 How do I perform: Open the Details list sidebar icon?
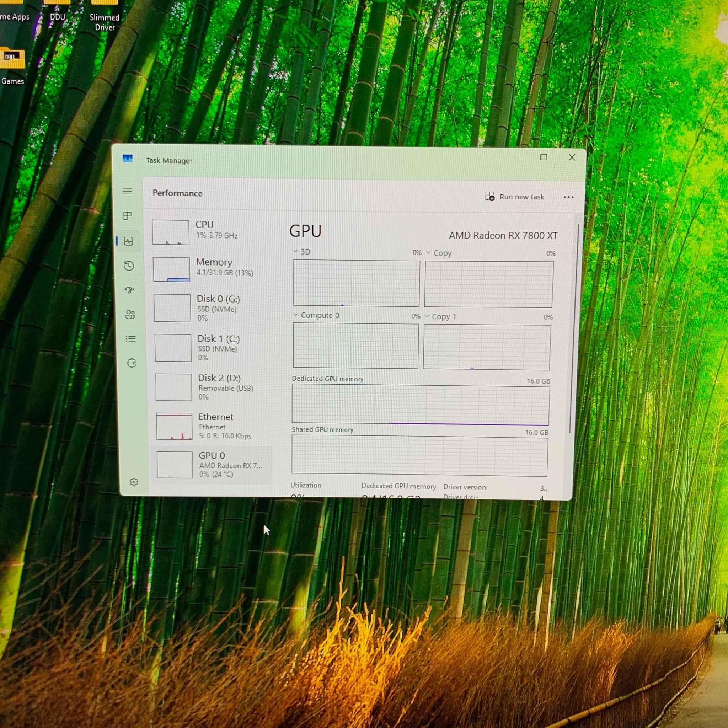point(131,339)
